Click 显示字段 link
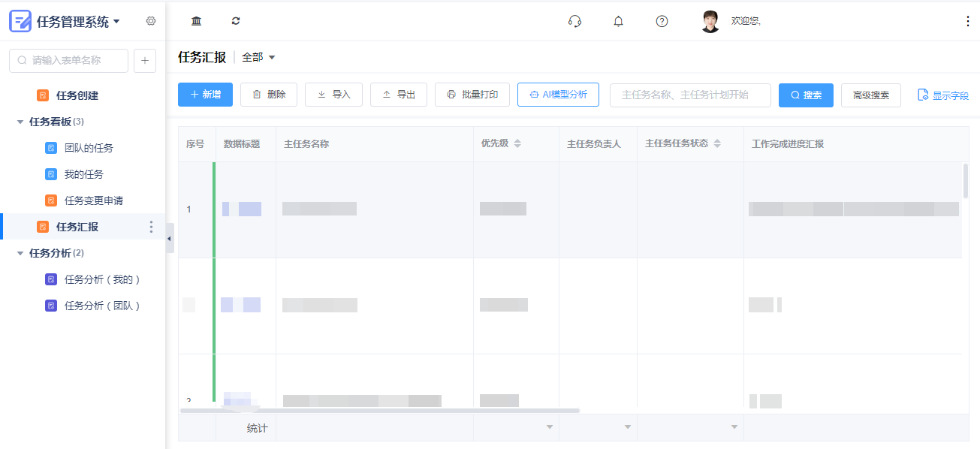 click(x=943, y=95)
